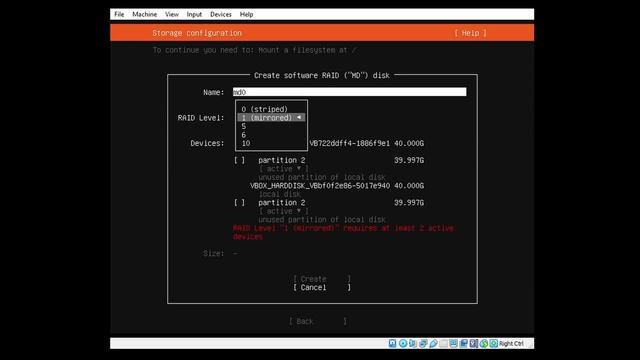Click the audio status icon
640x360 pixels.
(413, 343)
